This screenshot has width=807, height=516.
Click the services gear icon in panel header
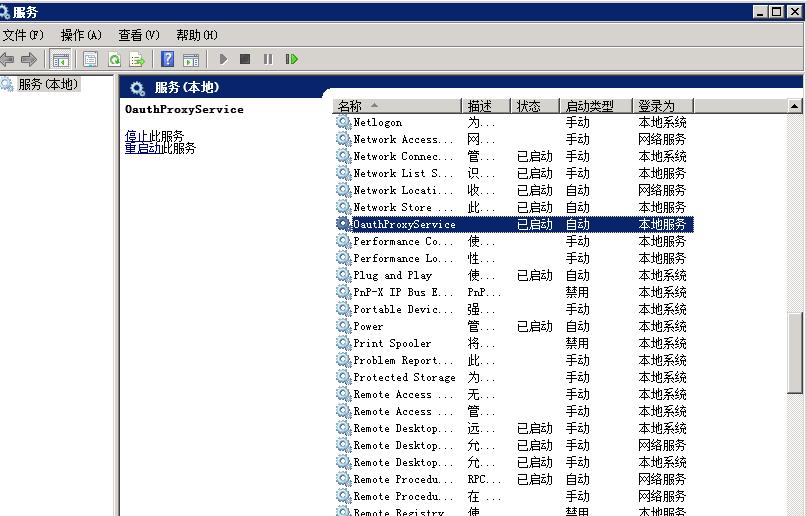click(137, 88)
